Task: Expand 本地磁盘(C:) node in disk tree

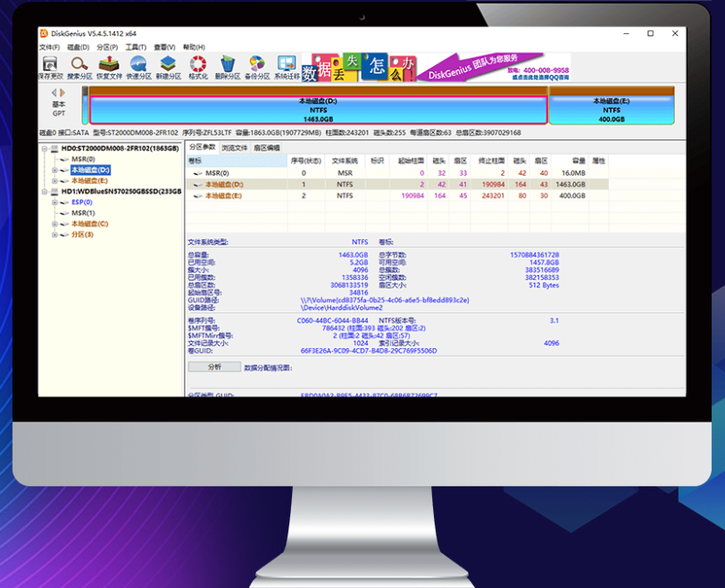Action: (x=54, y=224)
